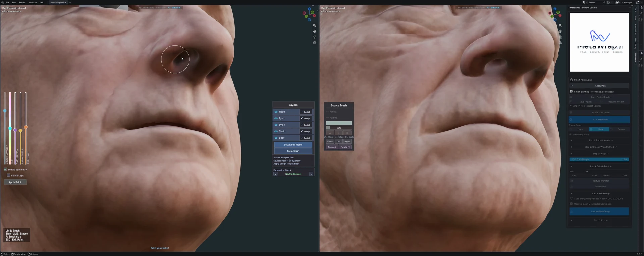Click Apply Paint button below color sliders

(15, 182)
